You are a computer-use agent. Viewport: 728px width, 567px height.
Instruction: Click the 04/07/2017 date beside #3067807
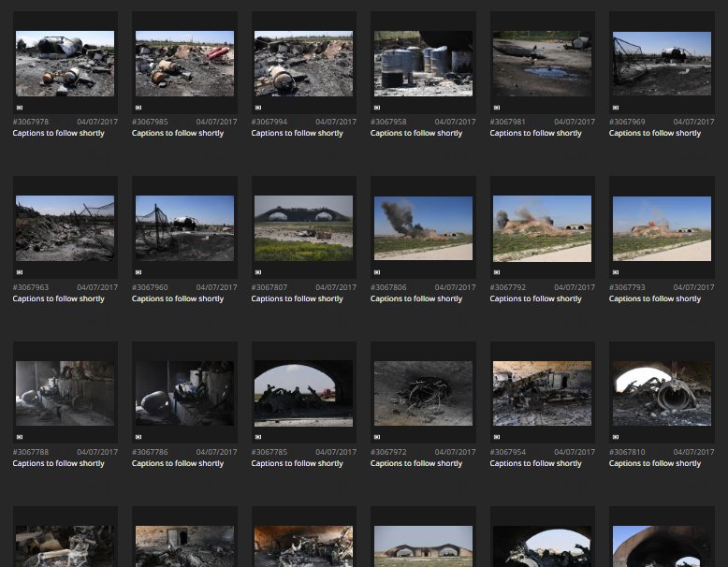[336, 287]
